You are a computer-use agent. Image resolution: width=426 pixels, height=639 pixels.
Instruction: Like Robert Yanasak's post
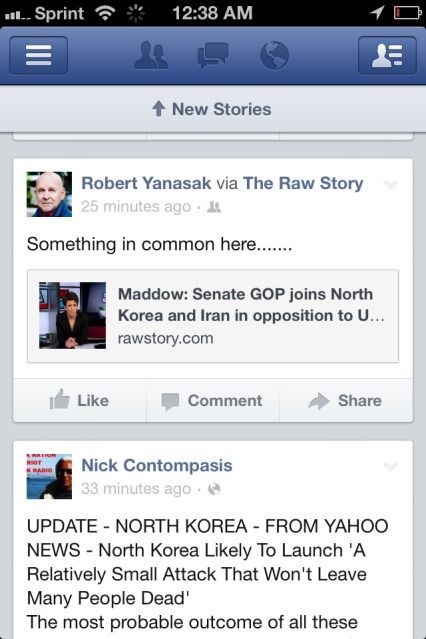(80, 401)
